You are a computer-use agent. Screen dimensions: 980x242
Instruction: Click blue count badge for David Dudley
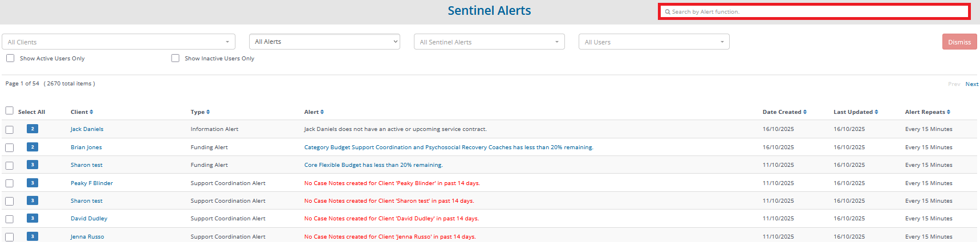tap(32, 218)
